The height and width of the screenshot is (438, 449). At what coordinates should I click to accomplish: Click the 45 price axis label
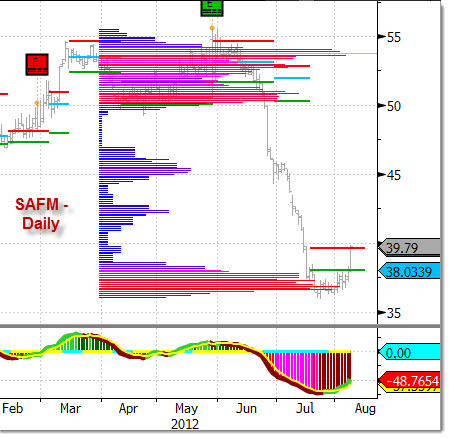click(x=394, y=175)
